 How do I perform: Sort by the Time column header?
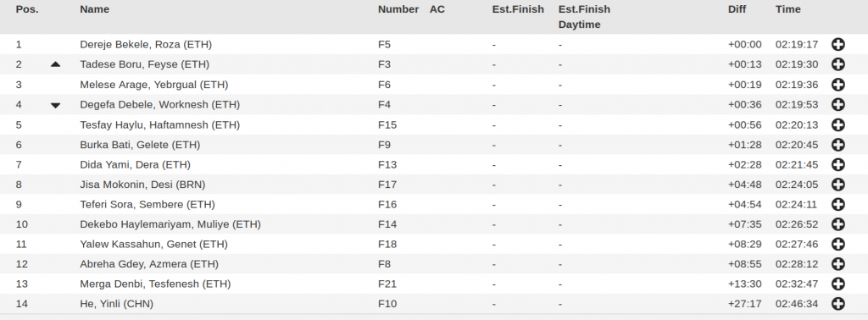(787, 9)
